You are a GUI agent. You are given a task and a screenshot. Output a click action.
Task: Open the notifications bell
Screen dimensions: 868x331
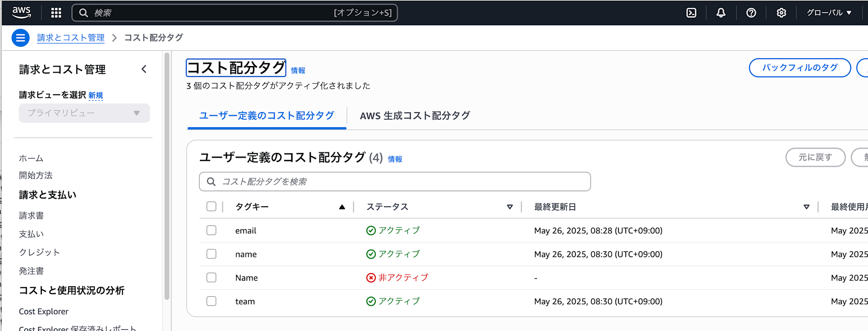[x=721, y=13]
